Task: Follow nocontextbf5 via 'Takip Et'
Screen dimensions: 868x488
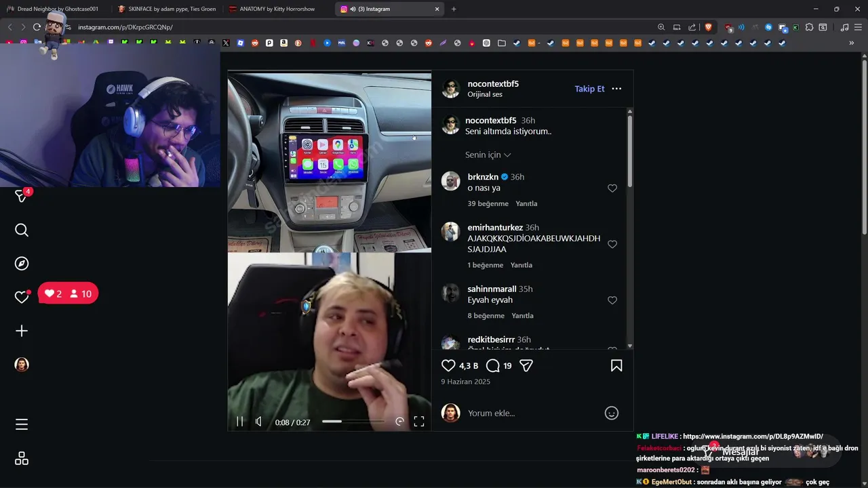Action: point(589,89)
